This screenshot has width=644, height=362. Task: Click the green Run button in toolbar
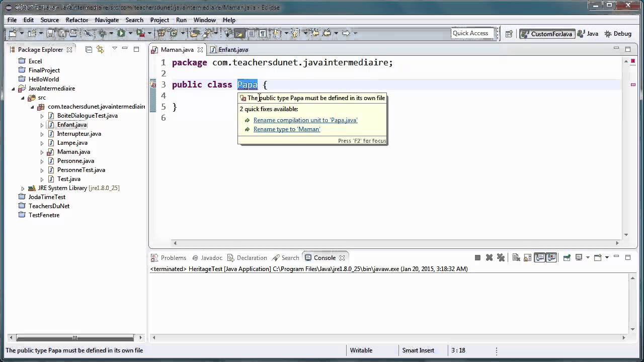click(x=121, y=33)
